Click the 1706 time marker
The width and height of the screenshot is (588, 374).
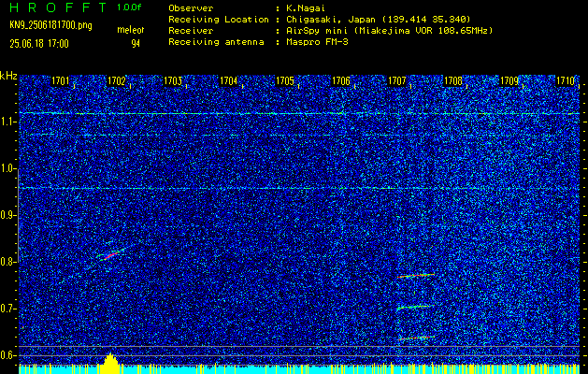point(341,81)
